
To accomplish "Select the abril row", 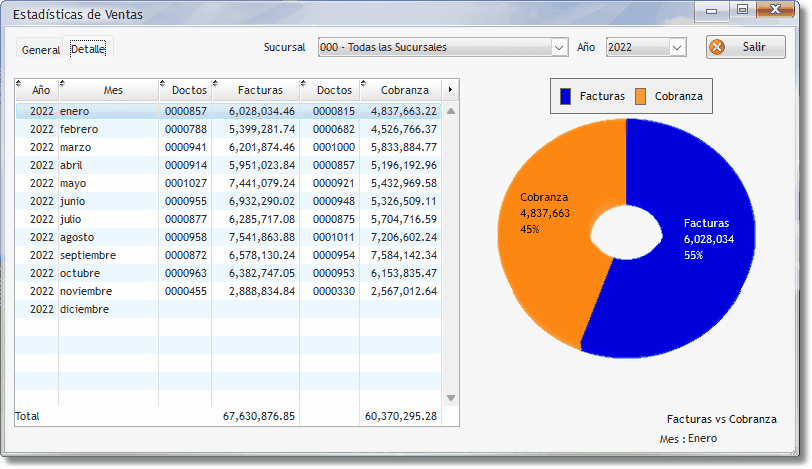I will click(x=228, y=166).
